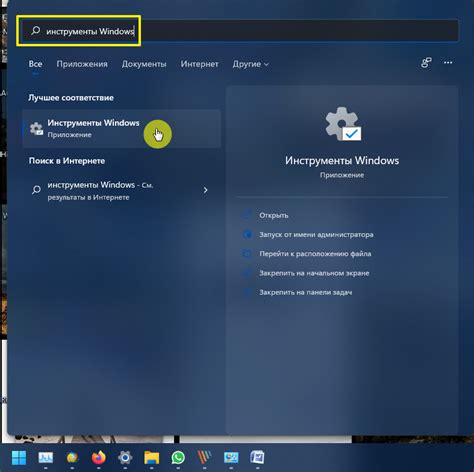Click the search magnifier in search box
Screen dimensions: 474x472
[35, 31]
